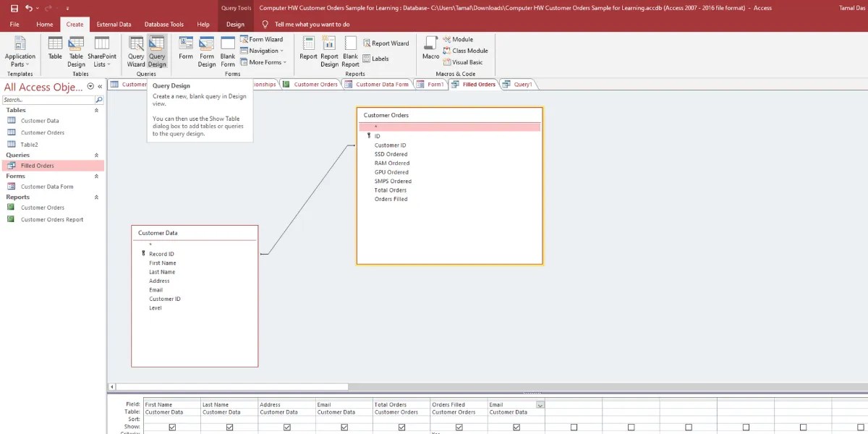Launch the Report Wizard
This screenshot has height=434, width=868.
click(386, 43)
